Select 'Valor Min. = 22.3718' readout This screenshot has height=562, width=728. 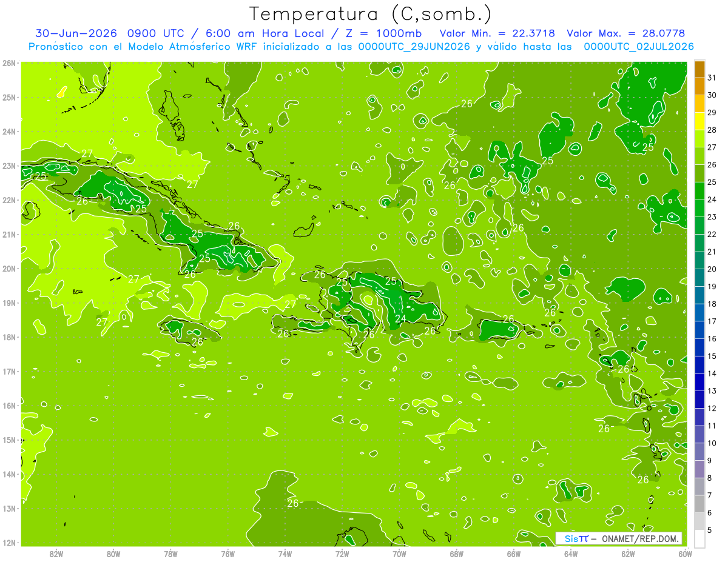[x=499, y=33]
